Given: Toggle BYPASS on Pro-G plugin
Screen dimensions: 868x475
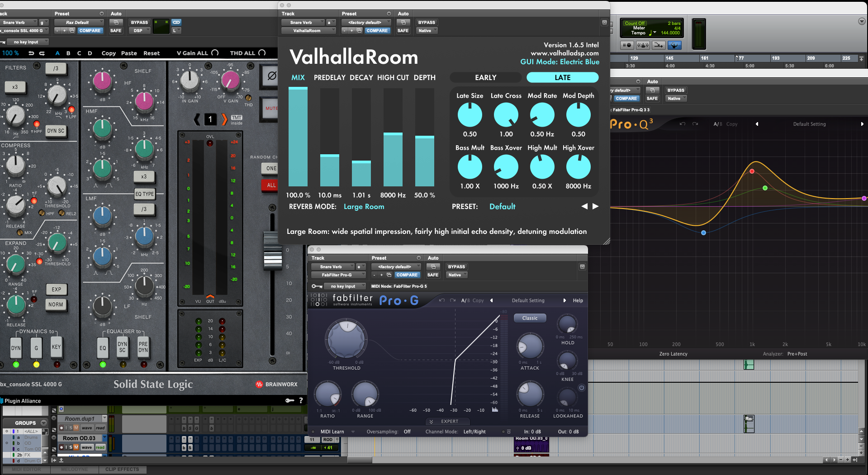Looking at the screenshot, I should pos(456,266).
